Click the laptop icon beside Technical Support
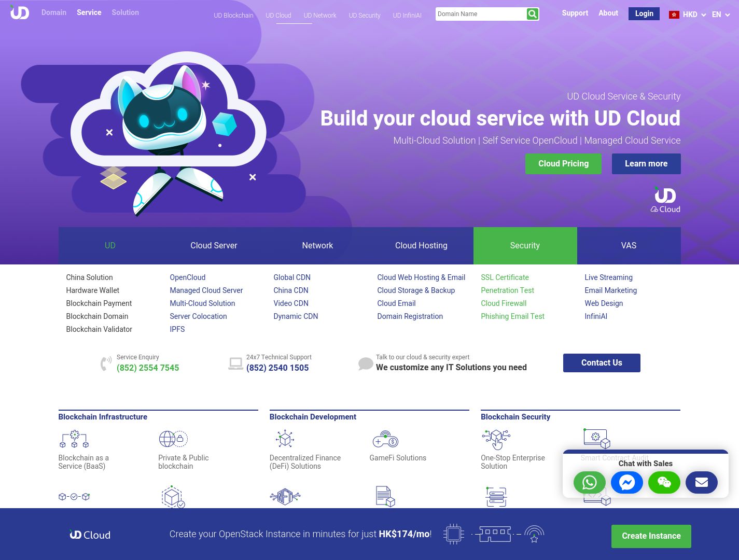The width and height of the screenshot is (739, 560). [235, 363]
